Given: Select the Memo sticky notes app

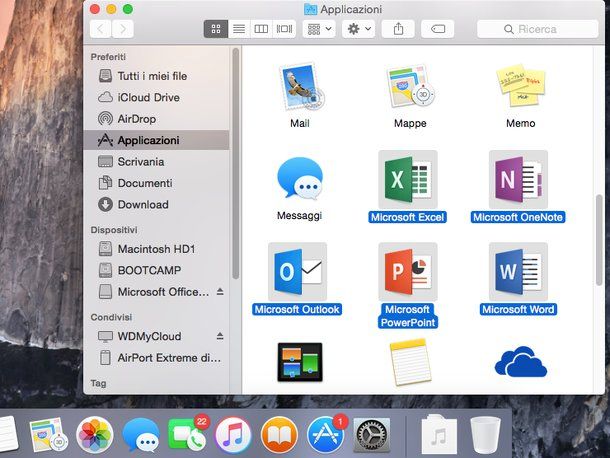Looking at the screenshot, I should point(521,86).
